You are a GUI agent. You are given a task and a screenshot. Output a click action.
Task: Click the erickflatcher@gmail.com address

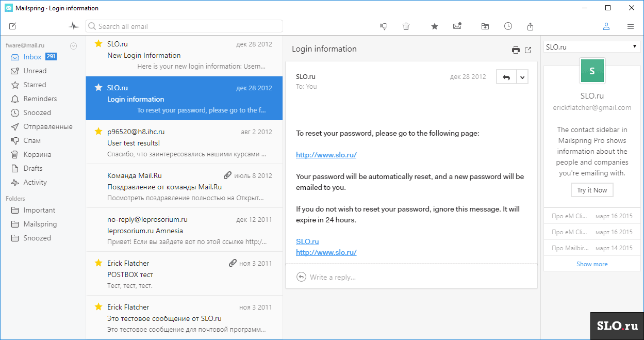(592, 107)
